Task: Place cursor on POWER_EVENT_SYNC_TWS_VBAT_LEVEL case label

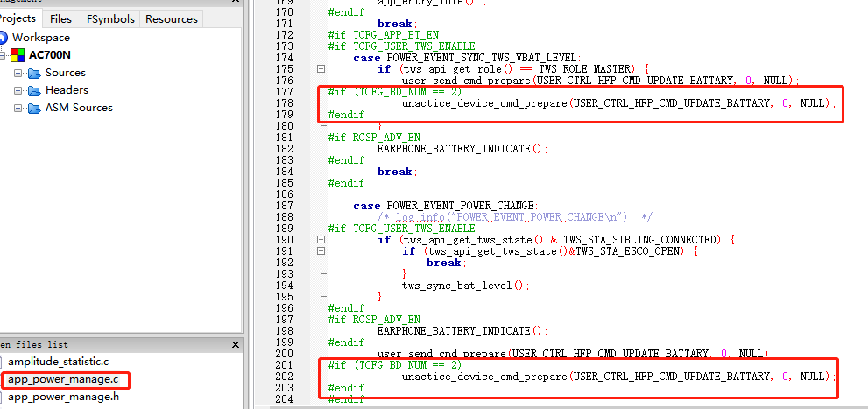Action: tap(483, 58)
